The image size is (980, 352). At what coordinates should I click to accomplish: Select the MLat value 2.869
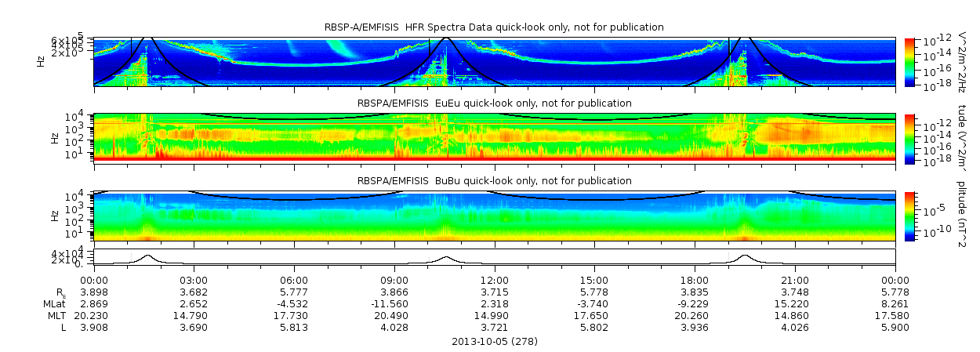tap(93, 303)
